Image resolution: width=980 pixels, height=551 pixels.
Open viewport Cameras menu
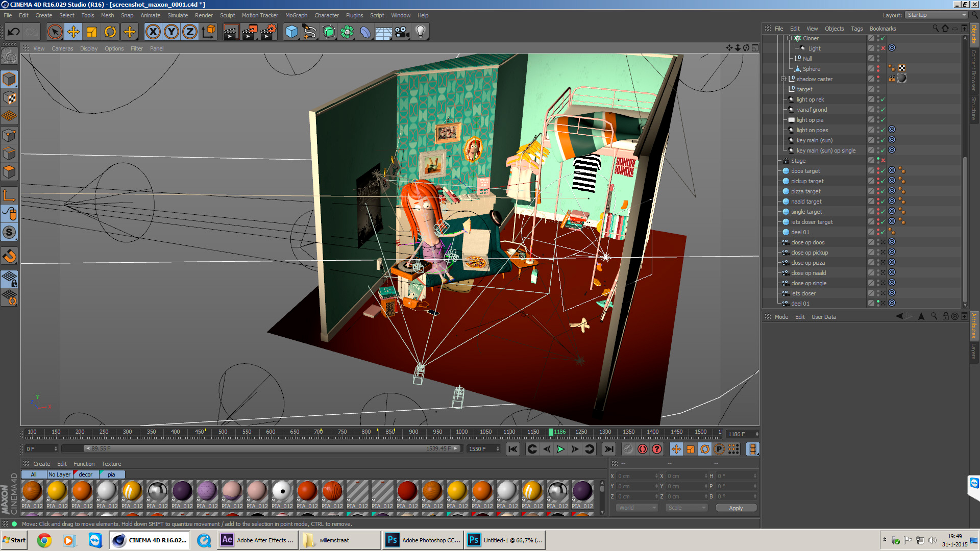click(x=62, y=48)
